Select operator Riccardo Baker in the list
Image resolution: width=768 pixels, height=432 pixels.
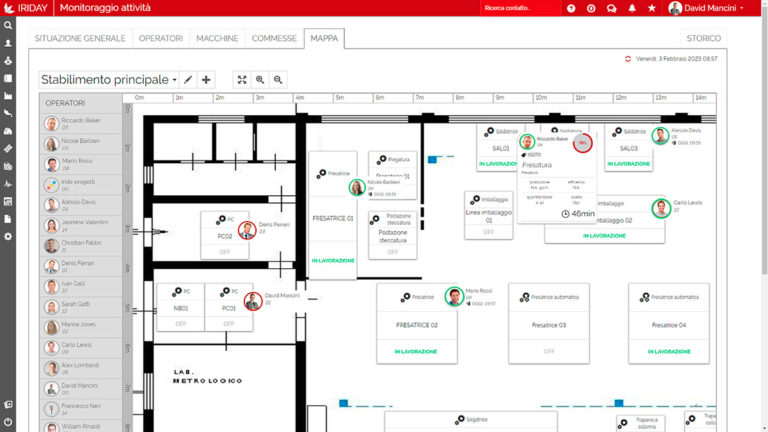point(80,124)
